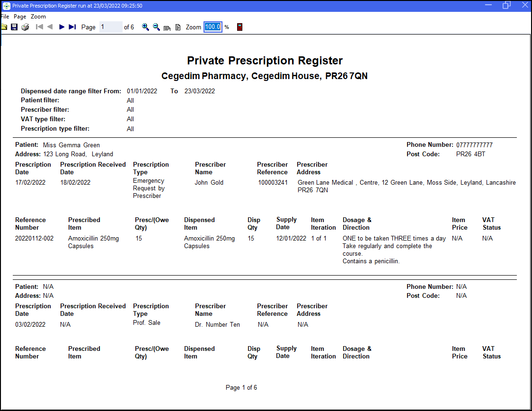
Task: Open the Zoom menu
Action: (x=38, y=17)
